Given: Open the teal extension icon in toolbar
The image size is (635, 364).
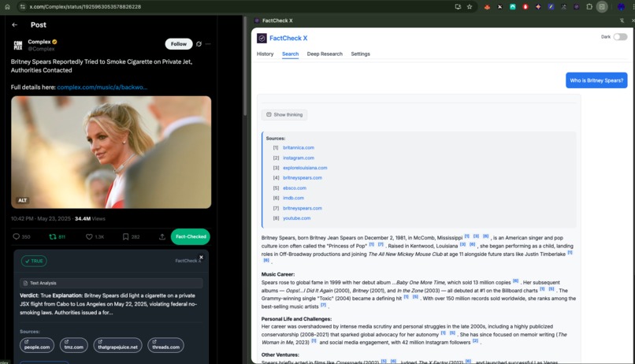Looking at the screenshot, I should point(513,7).
